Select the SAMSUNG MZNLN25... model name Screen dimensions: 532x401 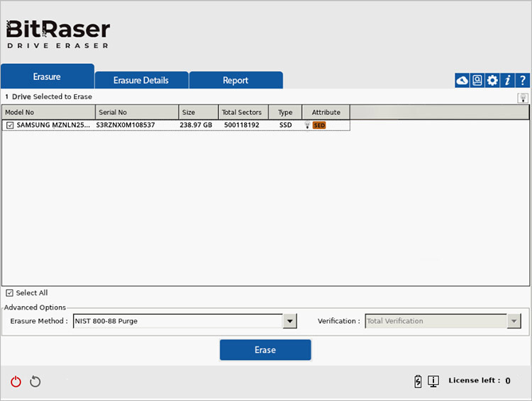pyautogui.click(x=53, y=125)
